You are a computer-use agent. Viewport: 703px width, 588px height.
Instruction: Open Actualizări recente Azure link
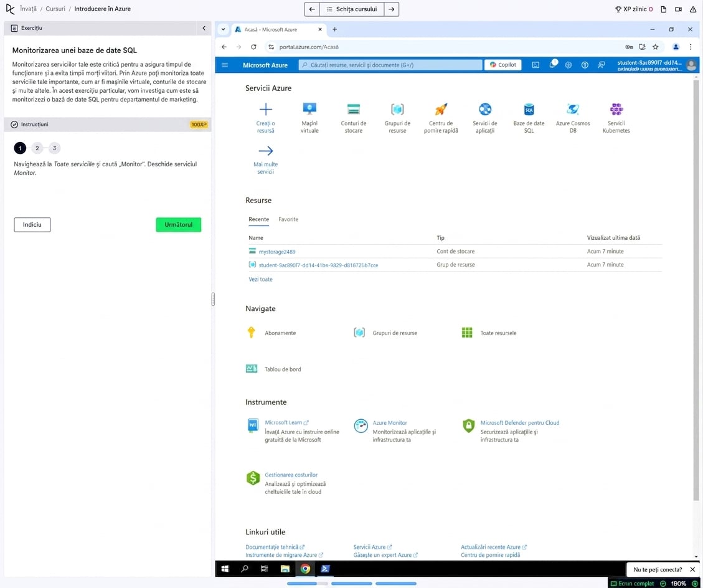494,547
